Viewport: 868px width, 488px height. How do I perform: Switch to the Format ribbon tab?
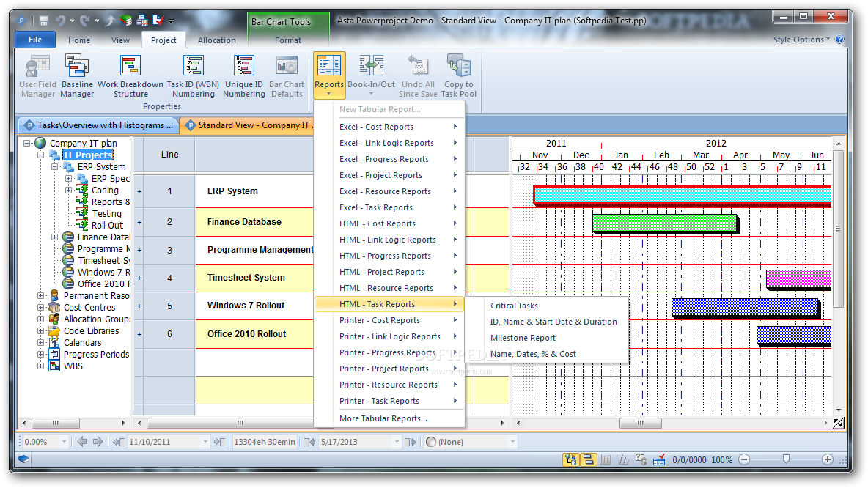tap(288, 40)
